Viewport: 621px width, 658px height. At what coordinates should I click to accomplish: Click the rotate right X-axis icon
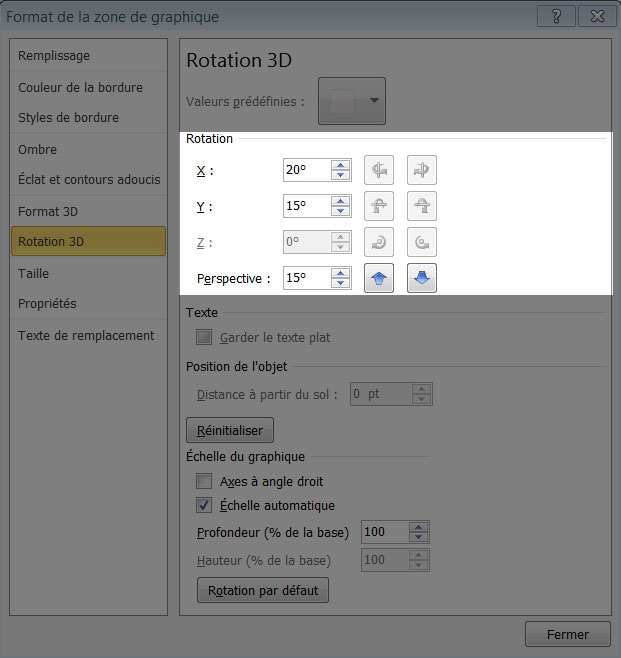point(422,170)
